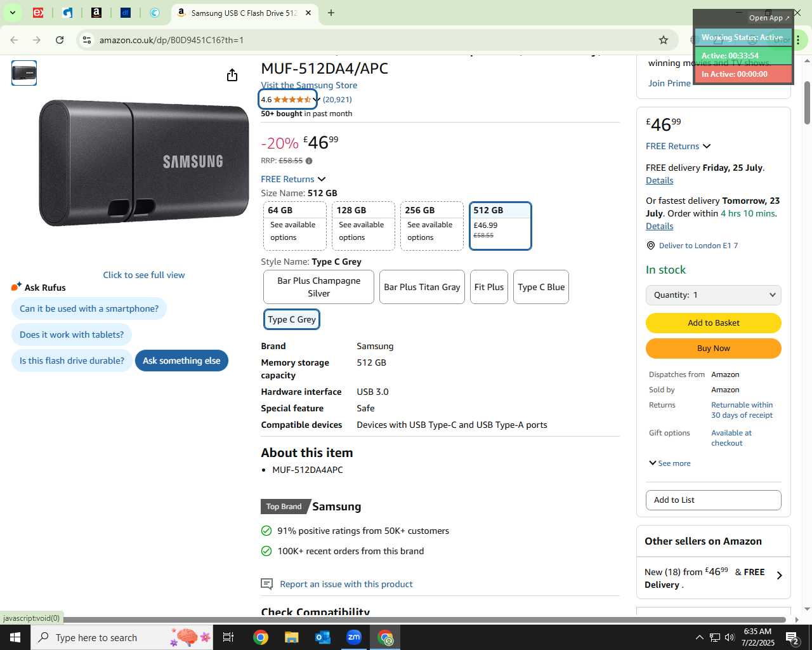This screenshot has height=650, width=812.
Task: Open Returnable within 30 days link
Action: [742, 410]
